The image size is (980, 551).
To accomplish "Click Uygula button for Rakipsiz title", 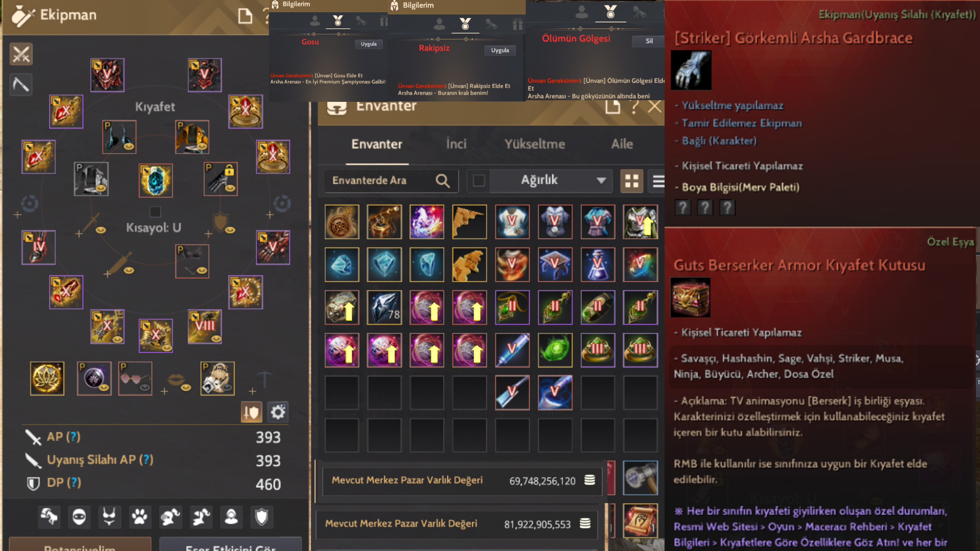I will tap(500, 50).
